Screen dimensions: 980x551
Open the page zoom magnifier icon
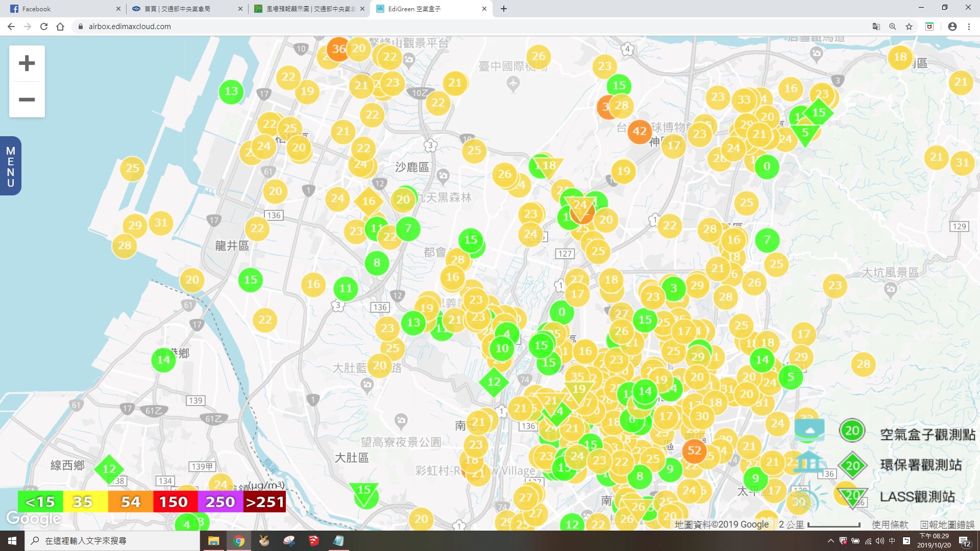point(893,27)
